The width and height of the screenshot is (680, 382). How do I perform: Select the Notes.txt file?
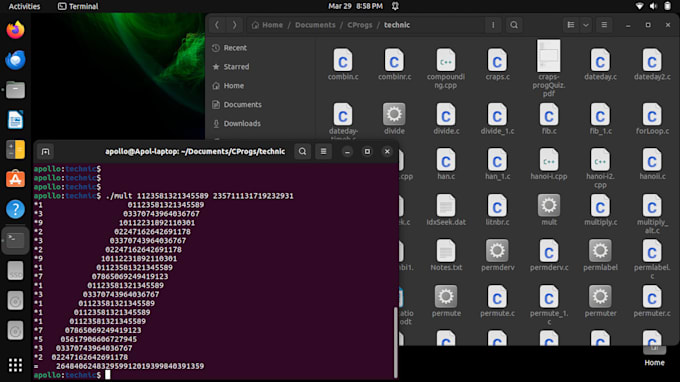pyautogui.click(x=446, y=255)
